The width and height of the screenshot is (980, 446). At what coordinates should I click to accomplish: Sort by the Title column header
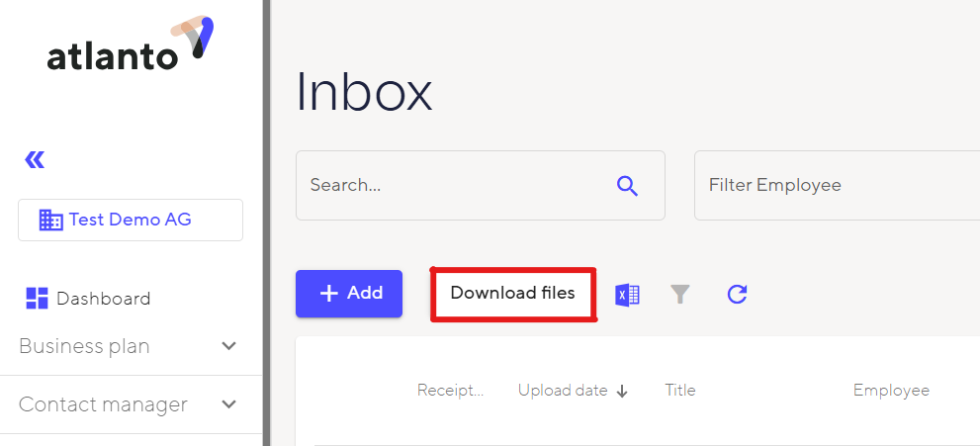point(679,391)
